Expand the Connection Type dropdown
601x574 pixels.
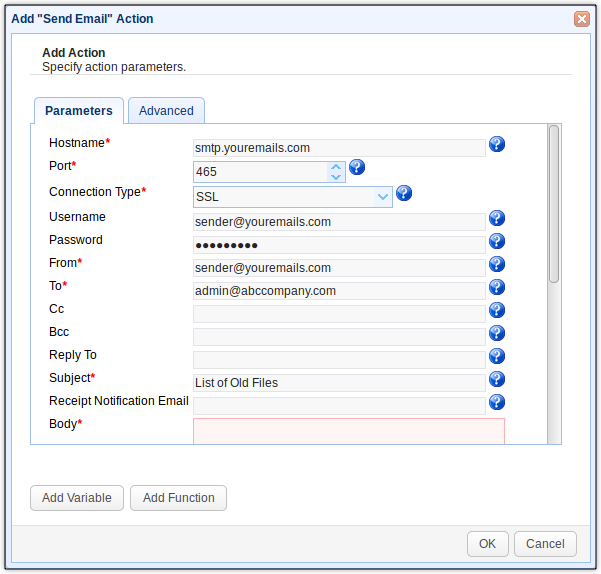point(383,197)
